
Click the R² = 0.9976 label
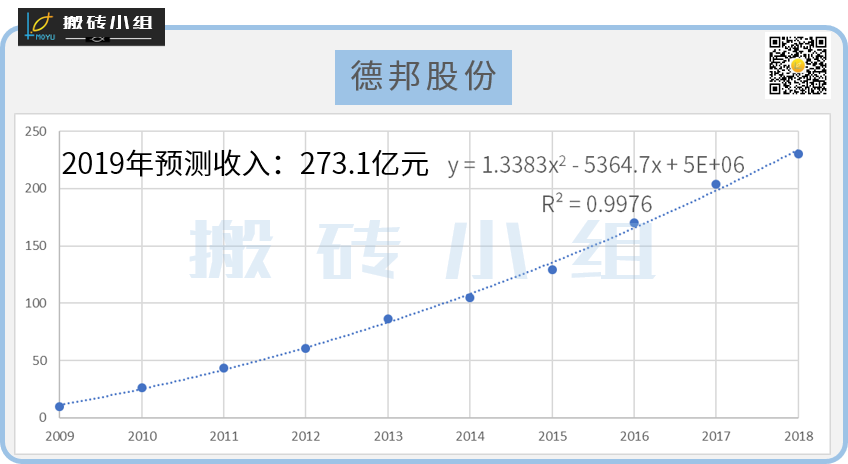click(597, 204)
